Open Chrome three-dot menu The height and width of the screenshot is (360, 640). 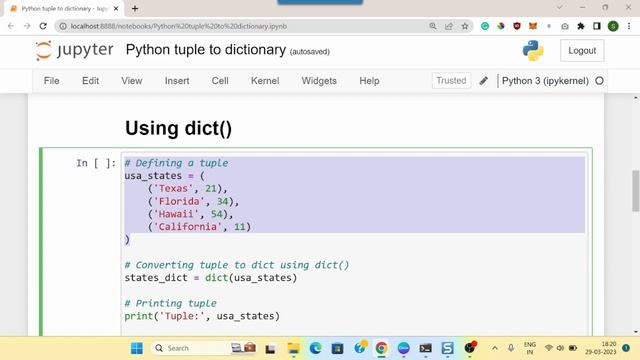(x=629, y=26)
